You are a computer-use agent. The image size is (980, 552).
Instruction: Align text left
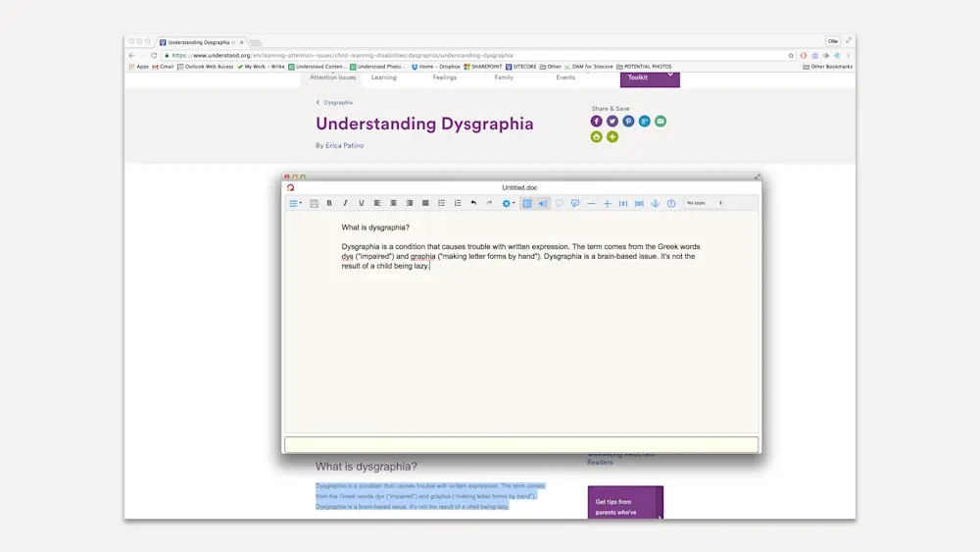[377, 203]
